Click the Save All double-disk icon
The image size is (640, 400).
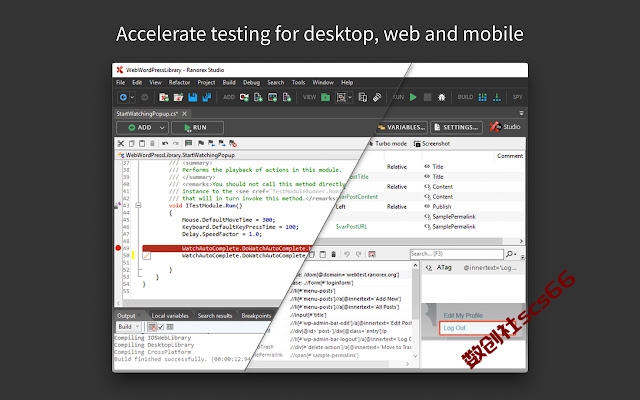coord(207,97)
